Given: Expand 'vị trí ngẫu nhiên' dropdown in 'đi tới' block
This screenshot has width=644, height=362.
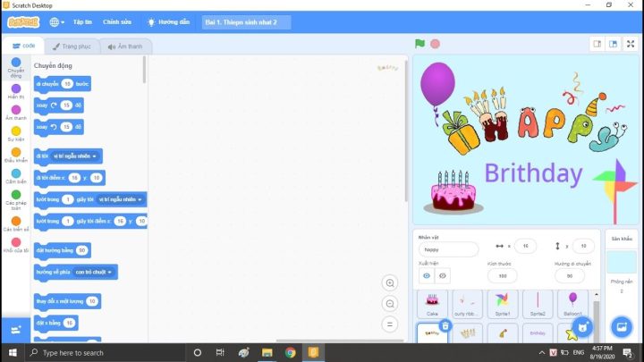Looking at the screenshot, I should 74,156.
